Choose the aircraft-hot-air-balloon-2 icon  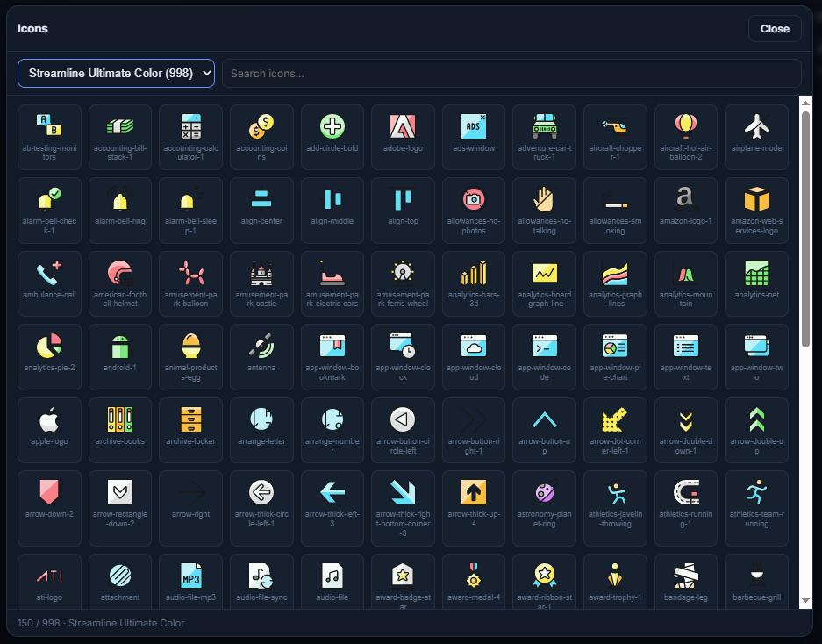pyautogui.click(x=686, y=138)
